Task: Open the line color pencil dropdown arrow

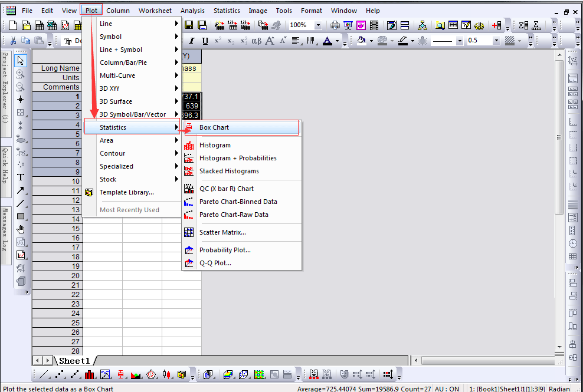Action: 412,41
